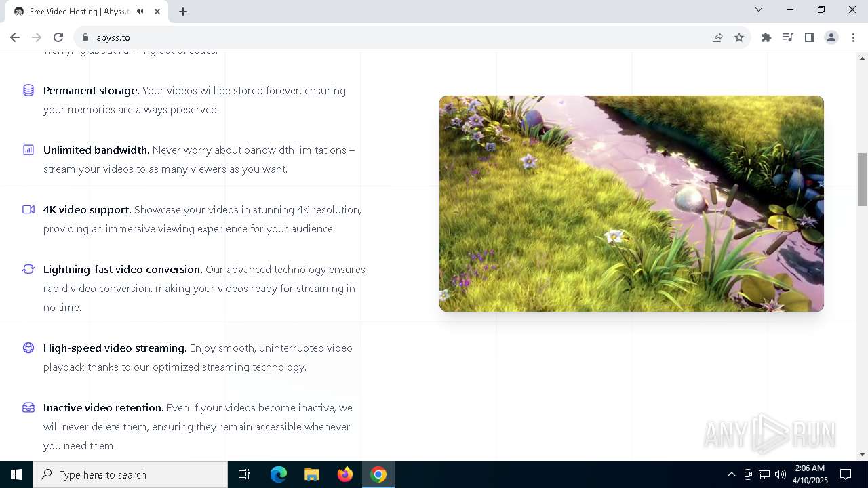Minimize the Chrome window

click(x=790, y=9)
